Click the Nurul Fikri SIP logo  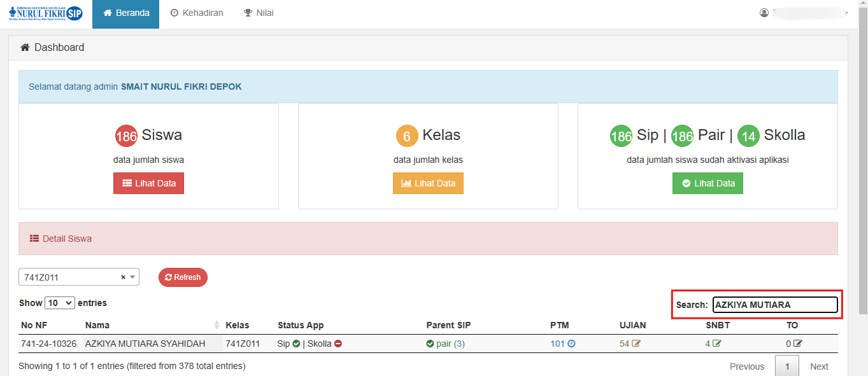(x=46, y=13)
